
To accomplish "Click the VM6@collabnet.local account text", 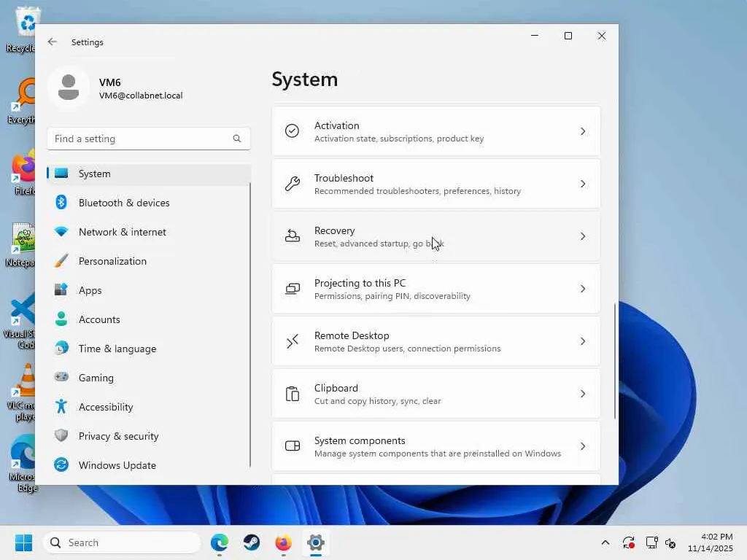I will [x=141, y=96].
